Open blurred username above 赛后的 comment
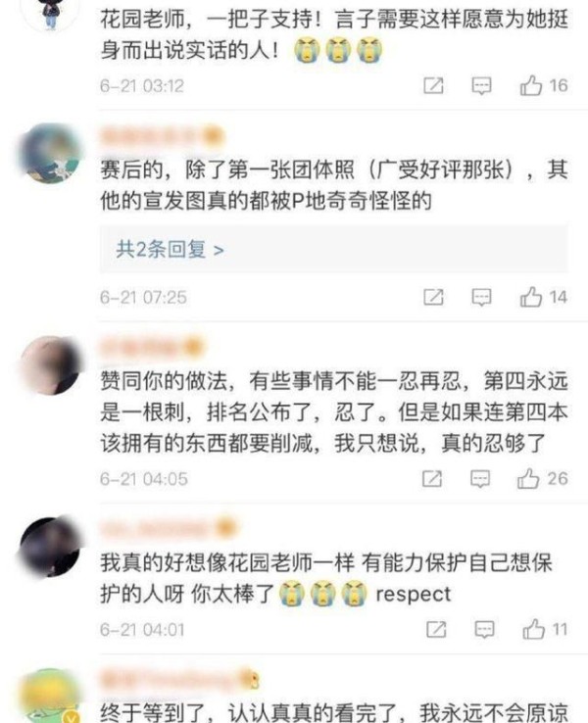Viewport: 588px width, 723px height. coord(162,135)
